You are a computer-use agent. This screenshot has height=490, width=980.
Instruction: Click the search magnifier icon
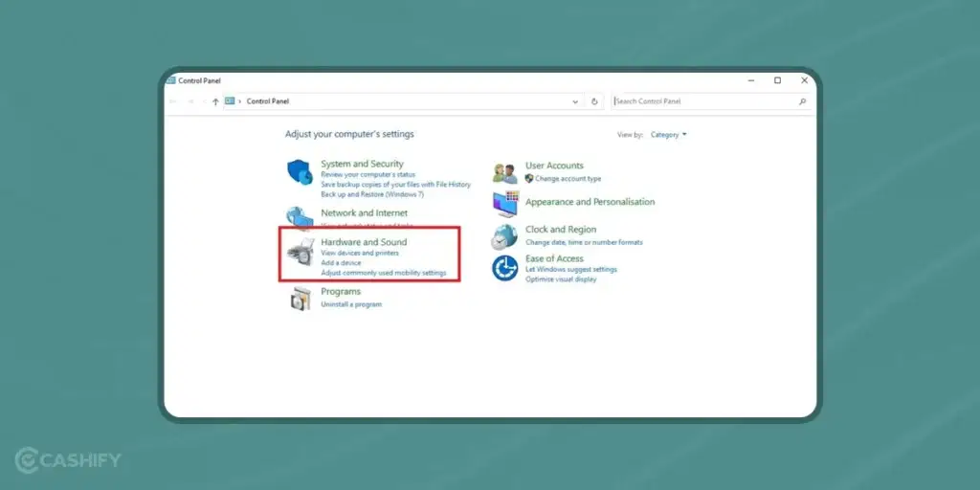[x=803, y=101]
